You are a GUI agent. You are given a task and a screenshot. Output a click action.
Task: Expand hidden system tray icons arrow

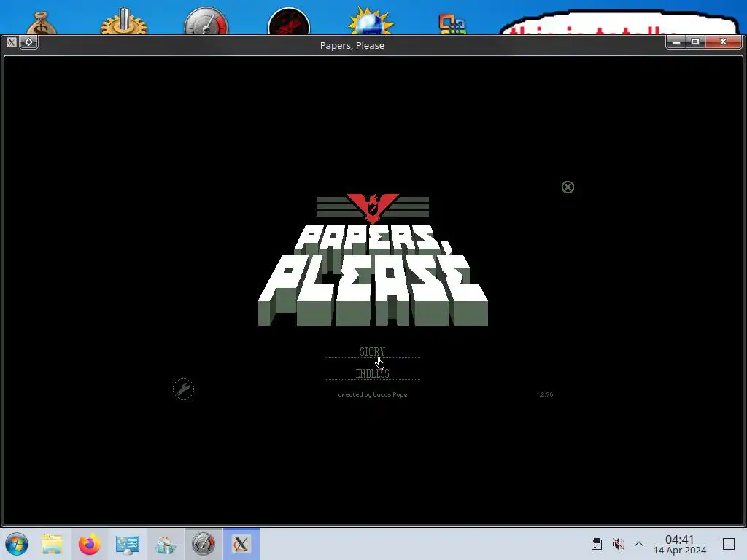click(639, 544)
